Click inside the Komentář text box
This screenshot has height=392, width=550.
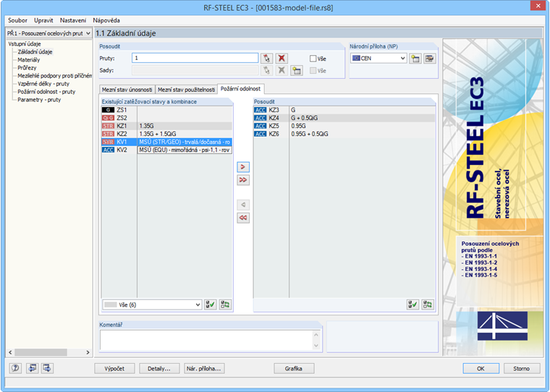(x=206, y=341)
